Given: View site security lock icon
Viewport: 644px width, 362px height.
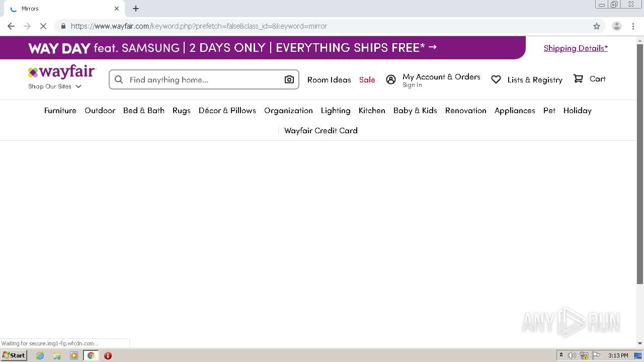Looking at the screenshot, I should click(63, 26).
